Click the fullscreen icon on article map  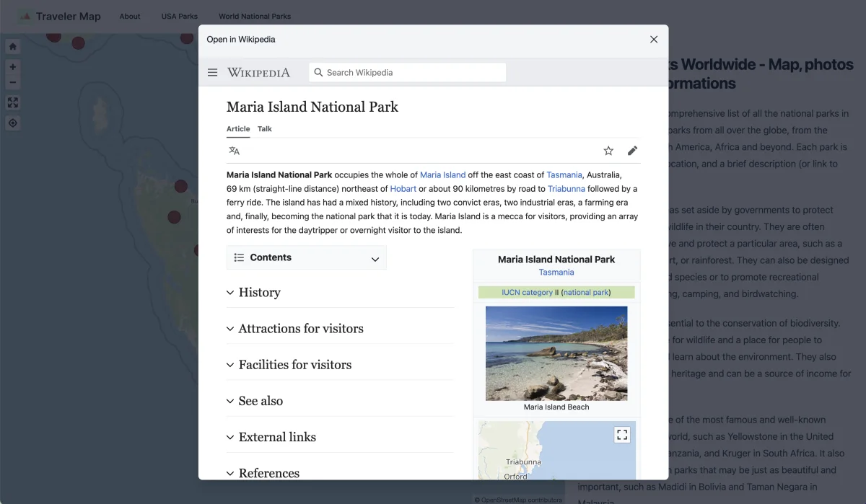(622, 435)
